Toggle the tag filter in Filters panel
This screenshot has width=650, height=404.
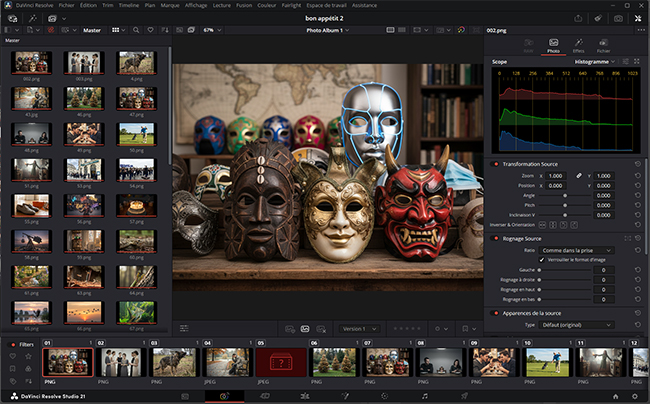pos(13,381)
